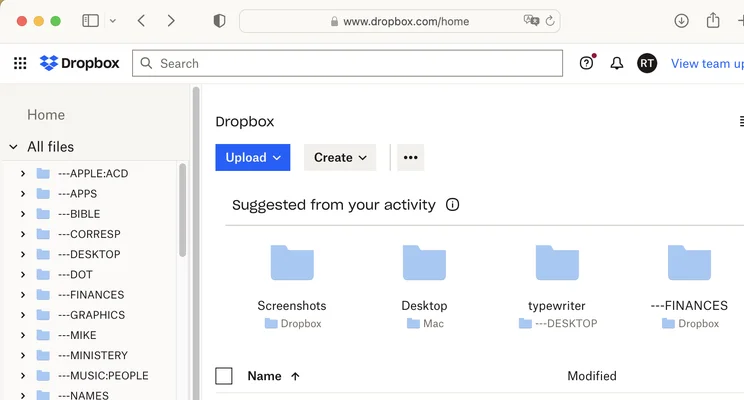Collapse the All files tree
The width and height of the screenshot is (744, 400).
click(13, 147)
